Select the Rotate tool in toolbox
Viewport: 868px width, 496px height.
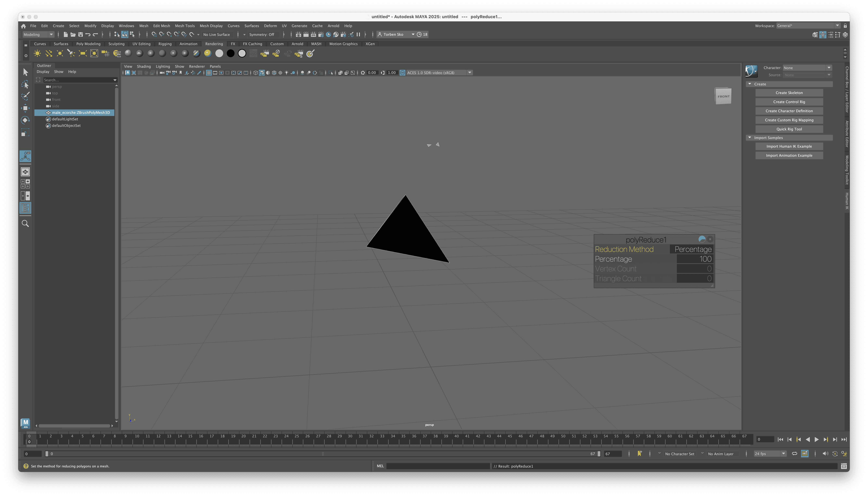pyautogui.click(x=25, y=120)
